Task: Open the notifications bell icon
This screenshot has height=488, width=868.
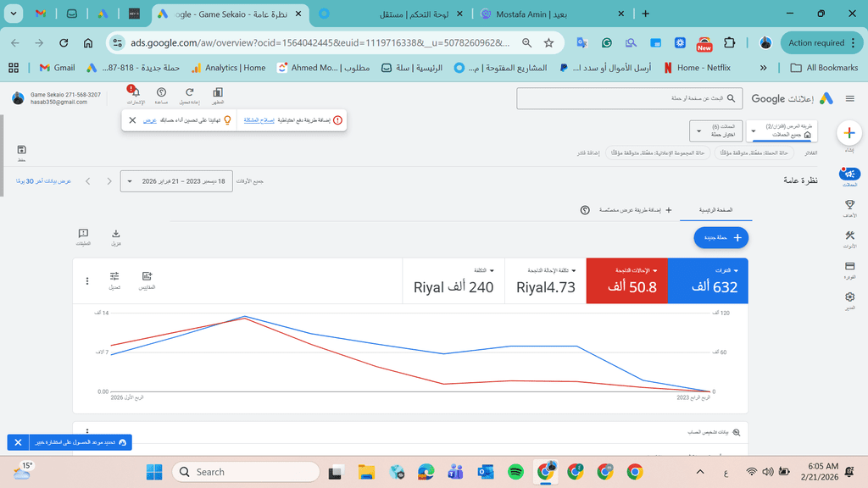Action: (x=135, y=92)
